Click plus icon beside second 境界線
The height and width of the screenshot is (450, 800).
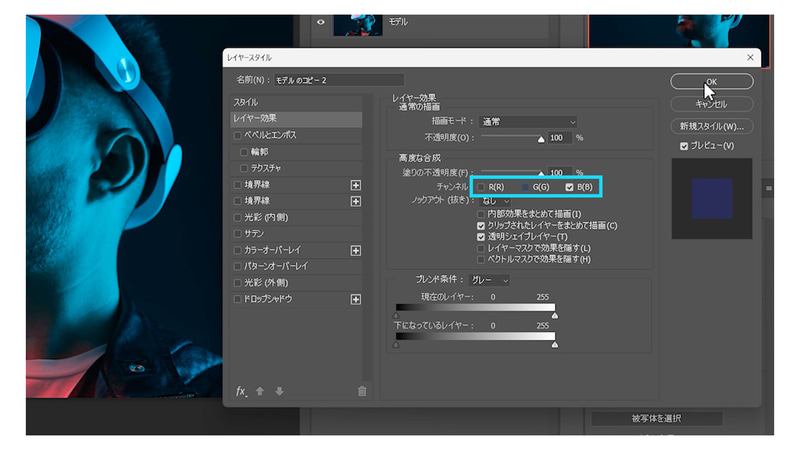(x=356, y=202)
